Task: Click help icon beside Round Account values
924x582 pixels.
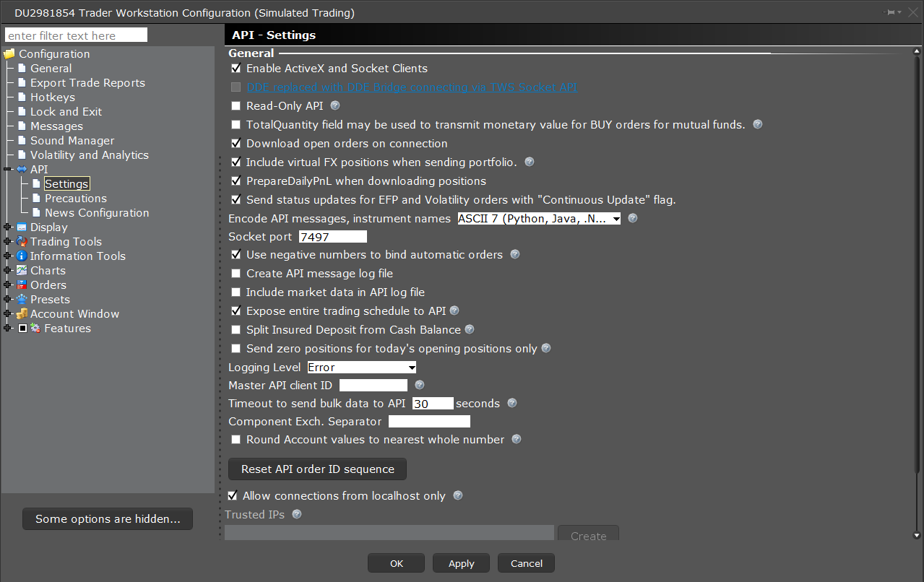Action: coord(517,439)
